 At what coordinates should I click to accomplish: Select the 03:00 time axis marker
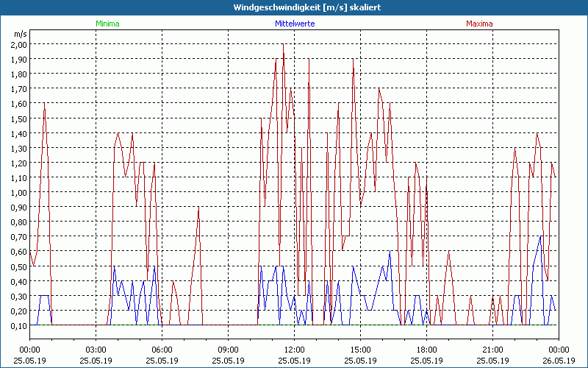tap(96, 349)
